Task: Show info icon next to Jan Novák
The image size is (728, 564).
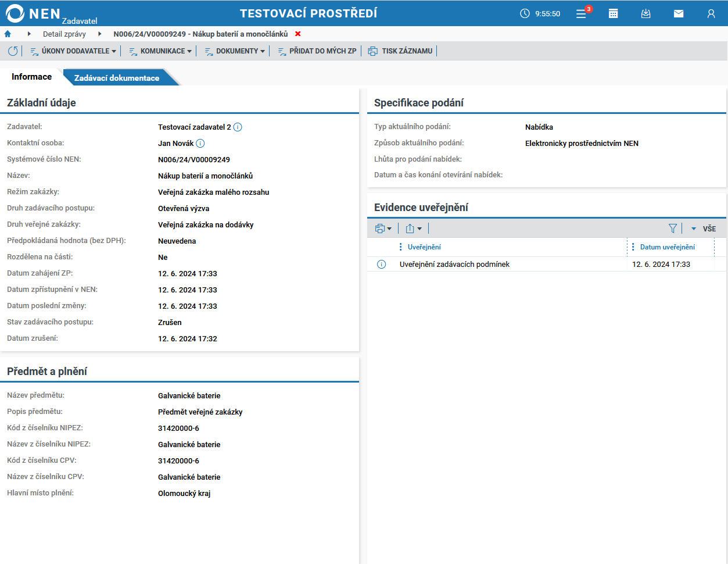Action: click(200, 144)
